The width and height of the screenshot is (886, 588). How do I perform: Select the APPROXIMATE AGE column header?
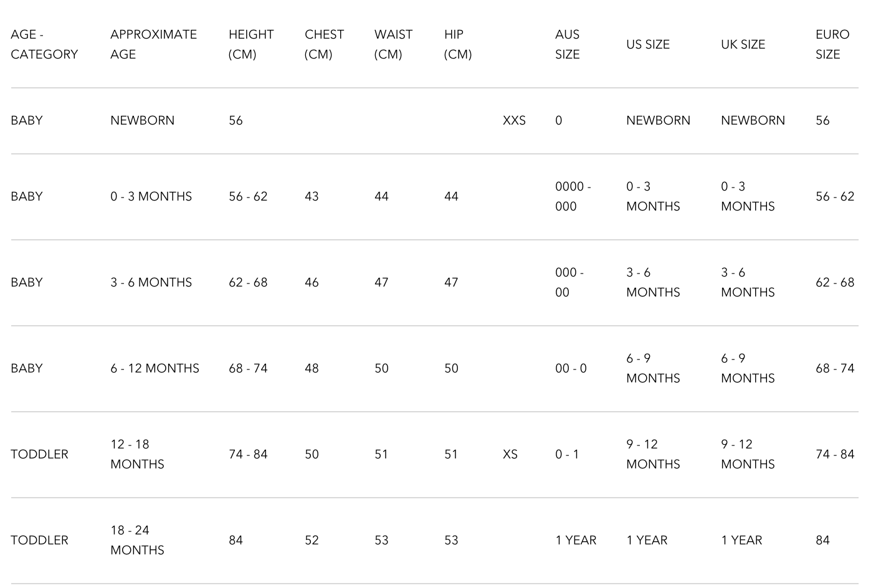point(153,44)
